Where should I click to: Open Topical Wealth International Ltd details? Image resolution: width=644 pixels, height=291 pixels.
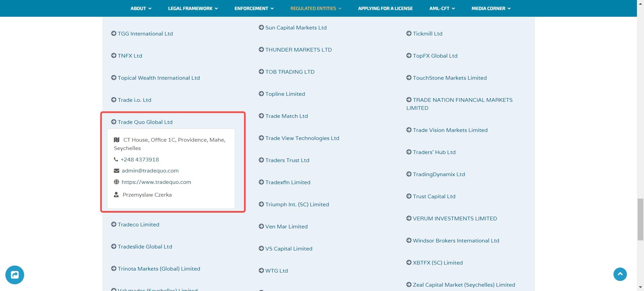[155, 78]
